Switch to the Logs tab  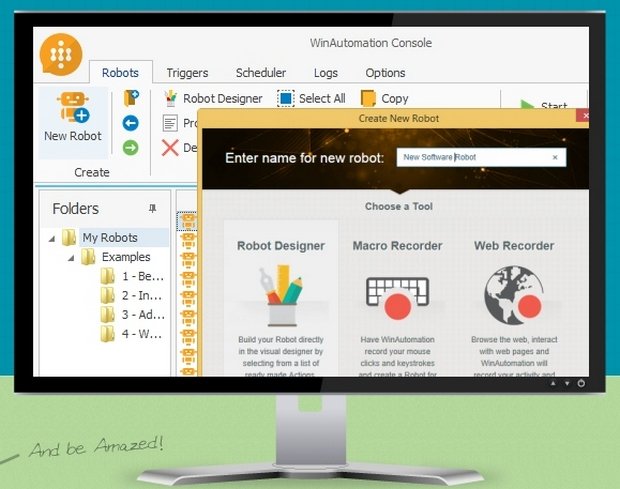(325, 73)
